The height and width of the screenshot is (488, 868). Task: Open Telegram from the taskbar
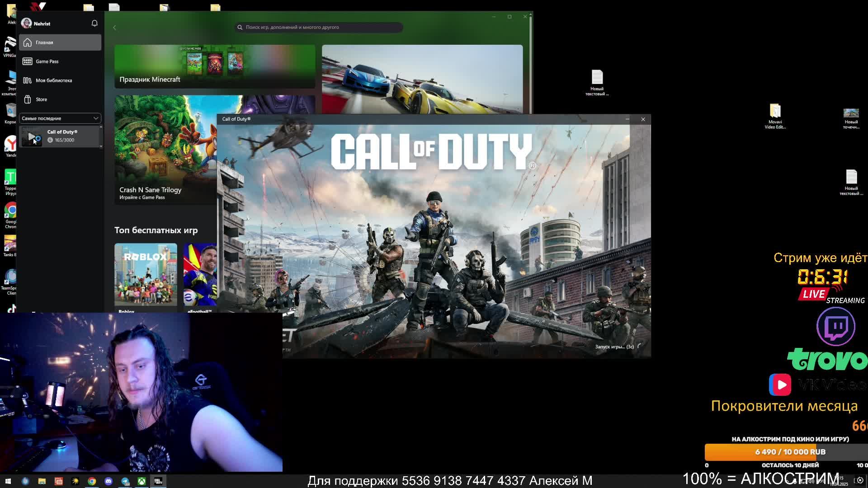(125, 481)
